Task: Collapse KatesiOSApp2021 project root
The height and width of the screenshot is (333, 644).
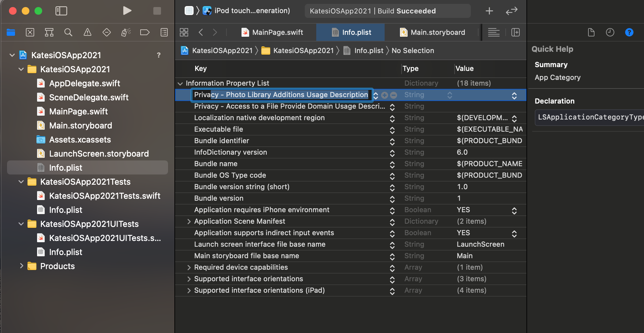Action: [12, 55]
